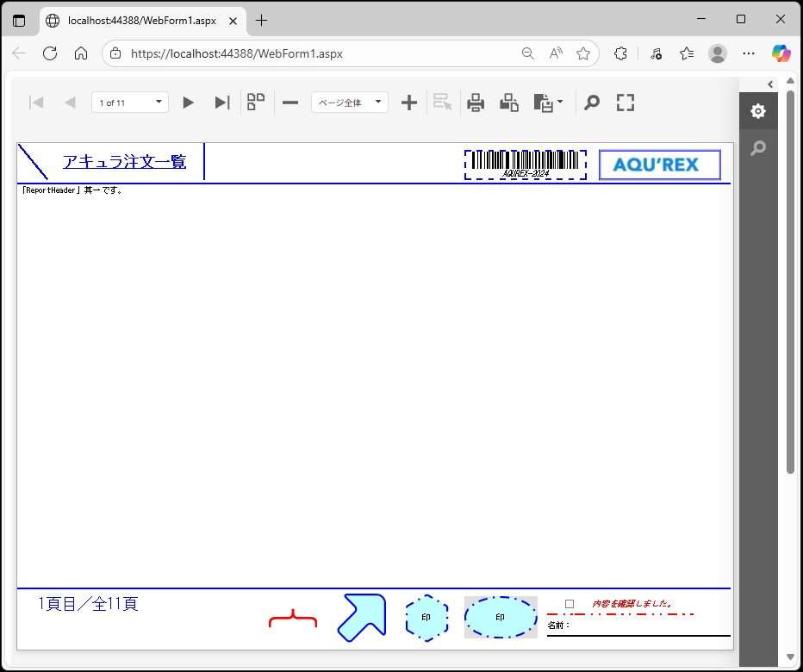The image size is (803, 672).
Task: Check the 内容を確認しました checkbox
Action: [x=570, y=604]
